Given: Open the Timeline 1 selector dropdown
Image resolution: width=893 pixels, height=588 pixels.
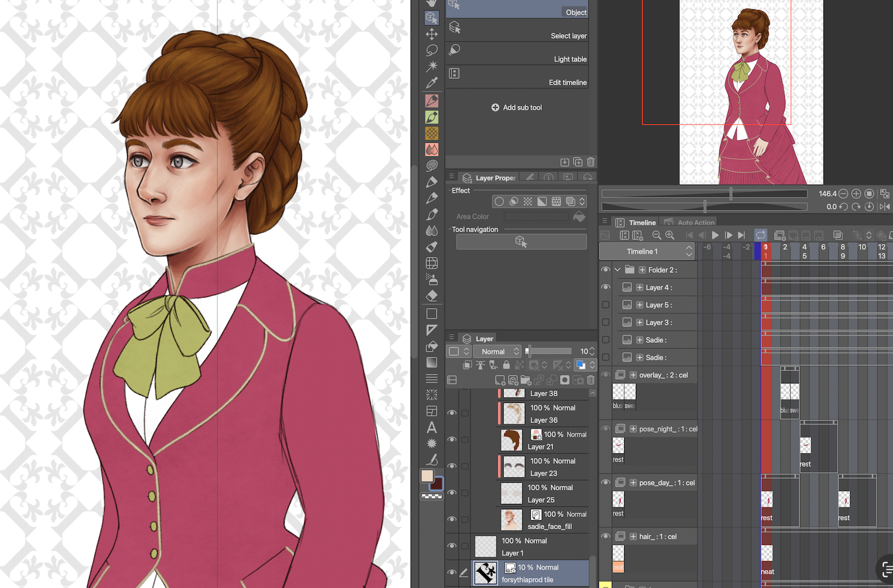Looking at the screenshot, I should point(647,251).
